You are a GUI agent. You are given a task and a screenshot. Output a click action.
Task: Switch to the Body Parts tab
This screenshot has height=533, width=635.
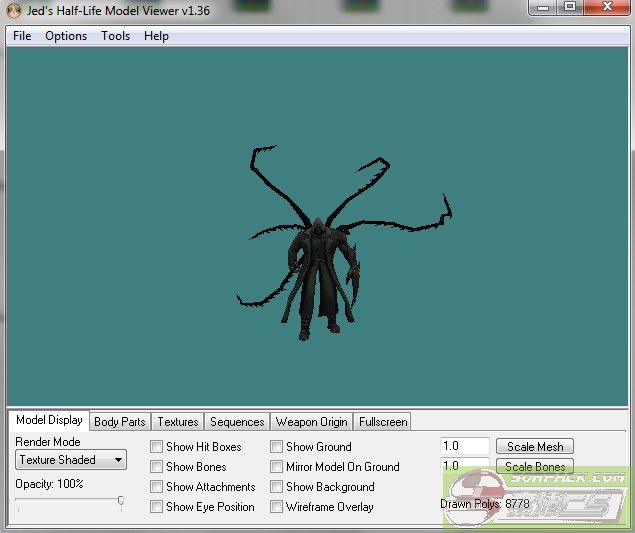[119, 422]
